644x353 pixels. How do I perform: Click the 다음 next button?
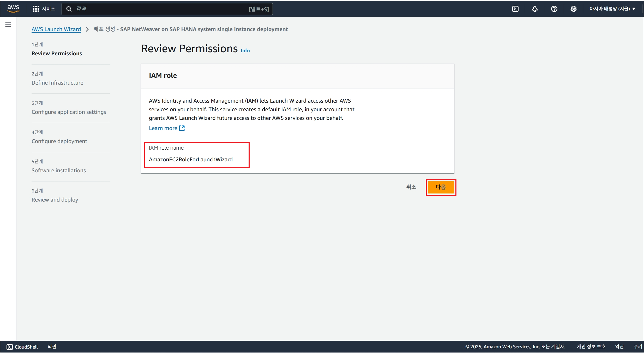click(441, 187)
